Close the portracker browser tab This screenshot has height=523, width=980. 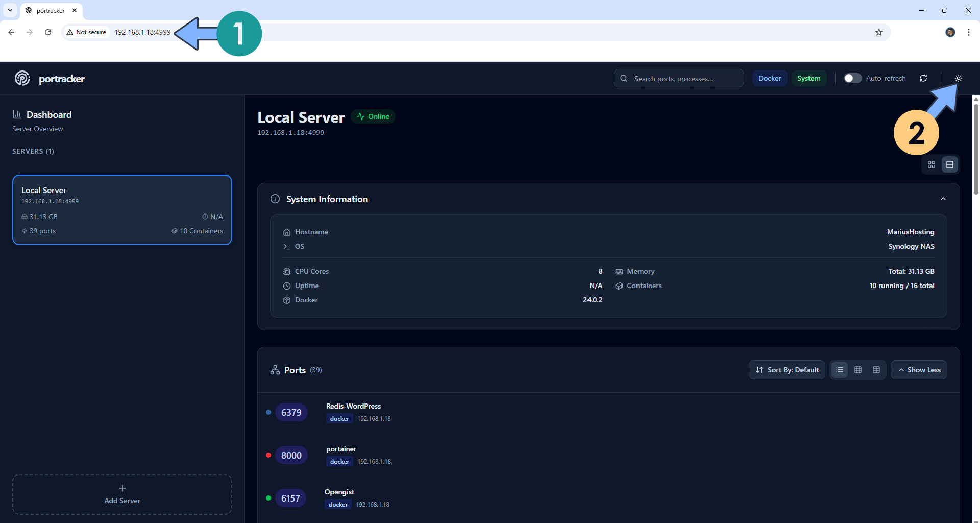[75, 10]
